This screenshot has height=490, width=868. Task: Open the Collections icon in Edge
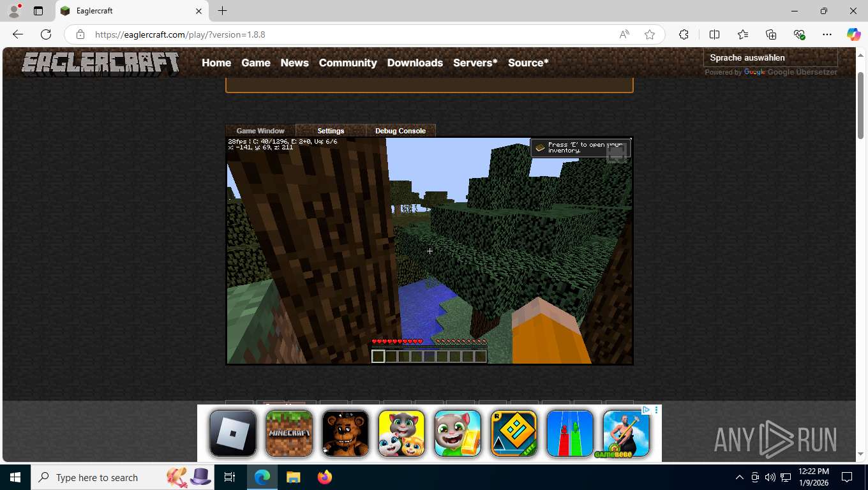tap(771, 34)
